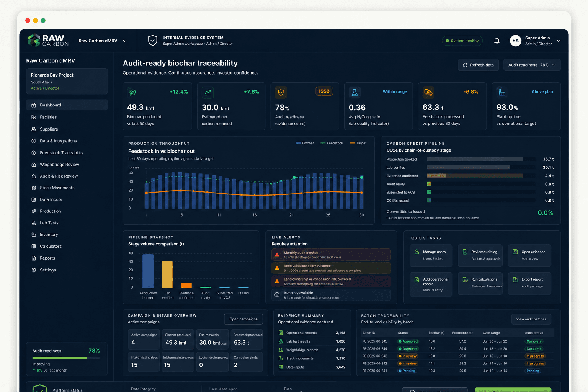Click the warning icon on Monthly audit blocked alert
The height and width of the screenshot is (392, 588).
[x=277, y=255]
